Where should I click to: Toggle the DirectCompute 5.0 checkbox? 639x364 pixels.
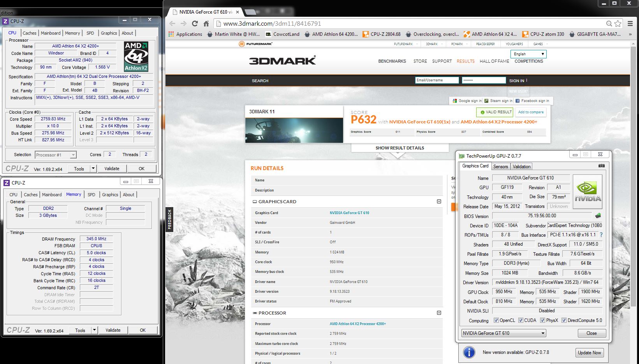click(x=564, y=320)
